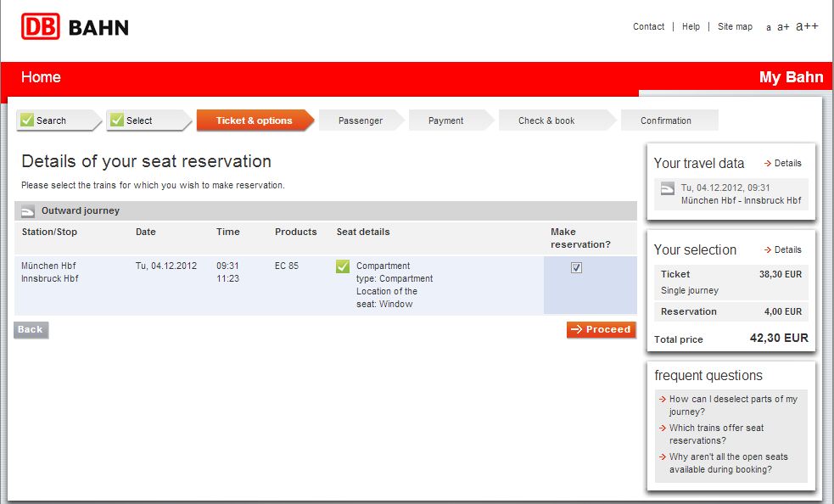Go to the Home tab
The image size is (834, 504).
pos(41,77)
